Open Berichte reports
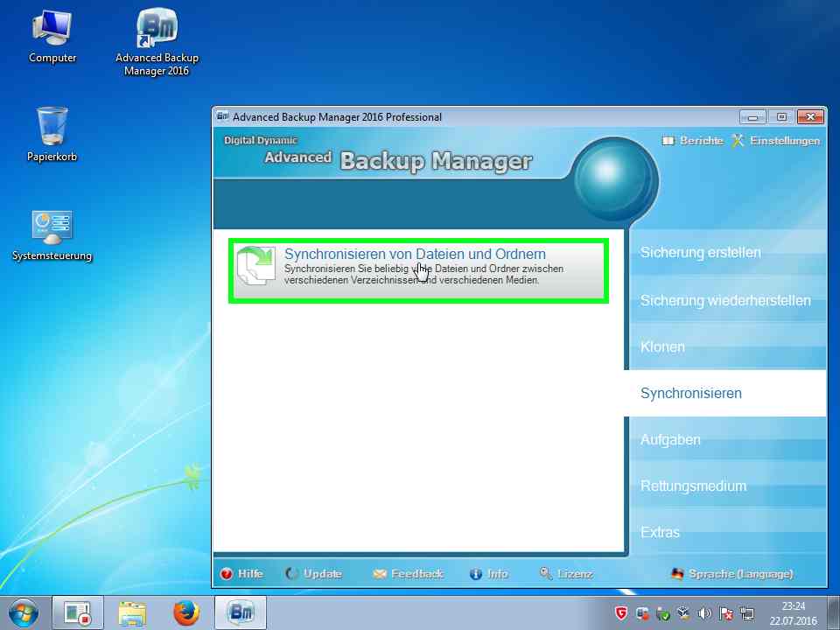 tap(701, 141)
